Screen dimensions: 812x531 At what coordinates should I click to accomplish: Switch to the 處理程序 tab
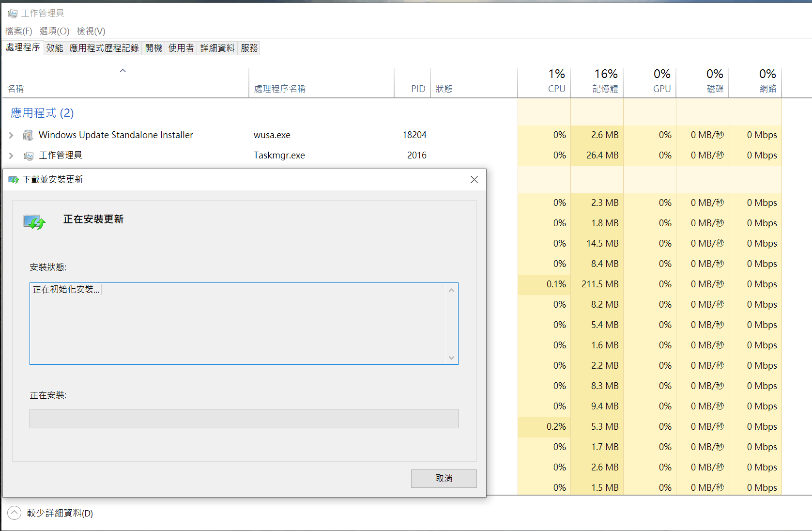tap(23, 47)
